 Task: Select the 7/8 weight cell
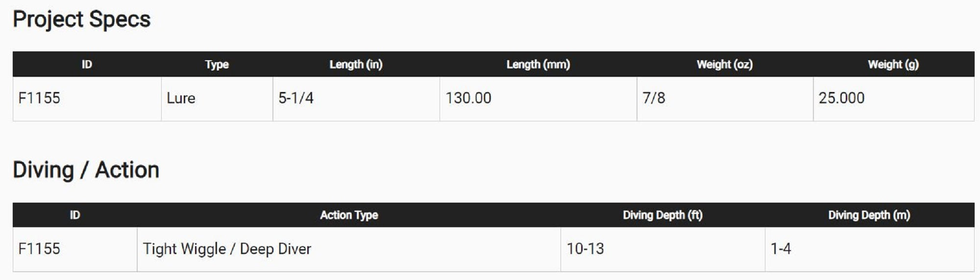[654, 98]
